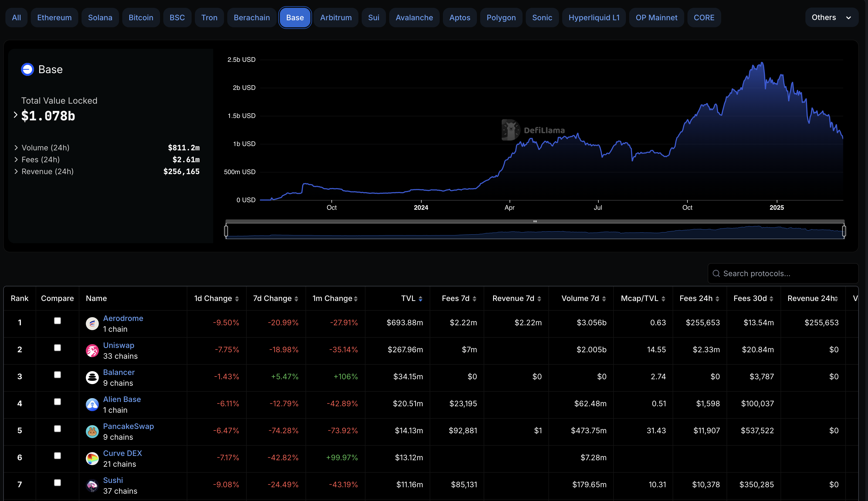Click the left chart range slider handle
Screen dimensions: 868x501
(226, 231)
